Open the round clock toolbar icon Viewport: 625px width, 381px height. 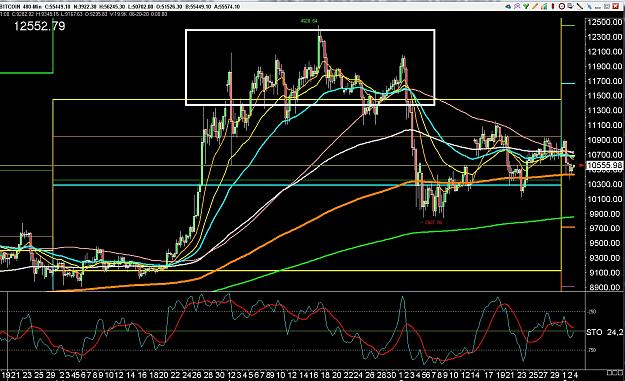(x=562, y=6)
